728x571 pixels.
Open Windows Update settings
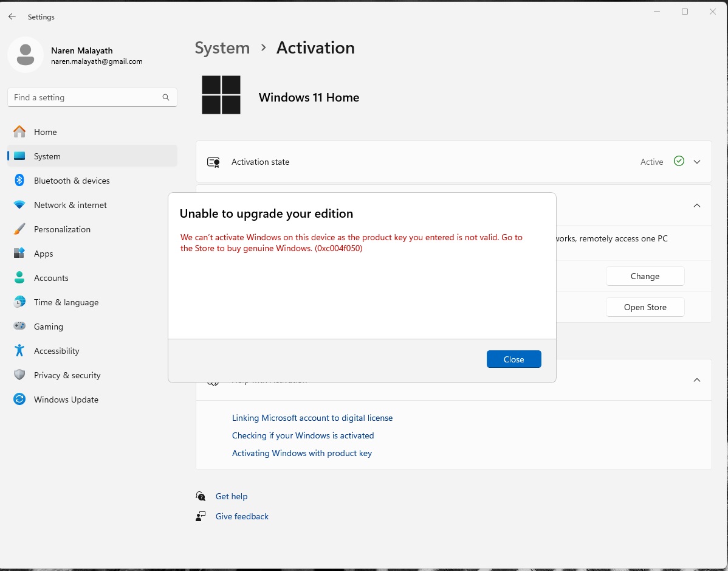(92, 400)
